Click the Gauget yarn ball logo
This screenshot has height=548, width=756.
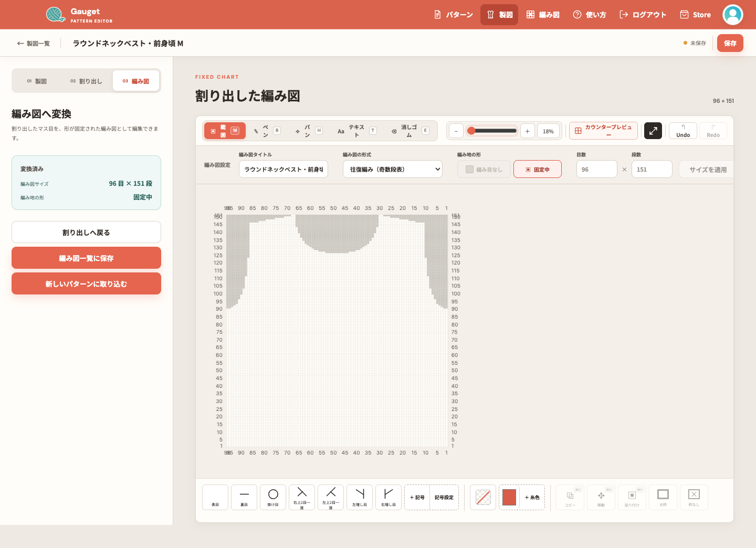pyautogui.click(x=55, y=14)
